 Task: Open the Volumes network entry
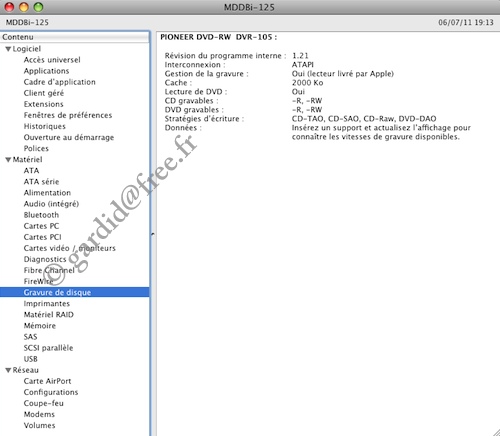point(39,425)
